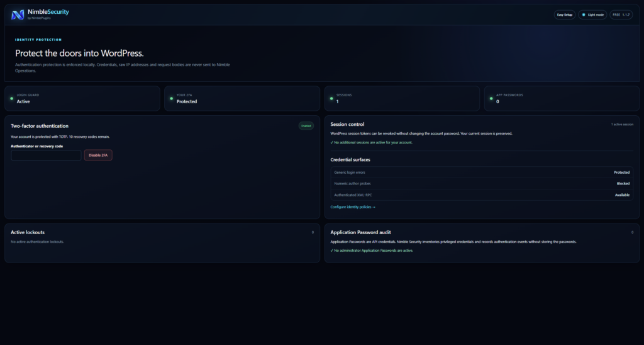Switch to Light mode
644x345 pixels.
click(x=592, y=15)
